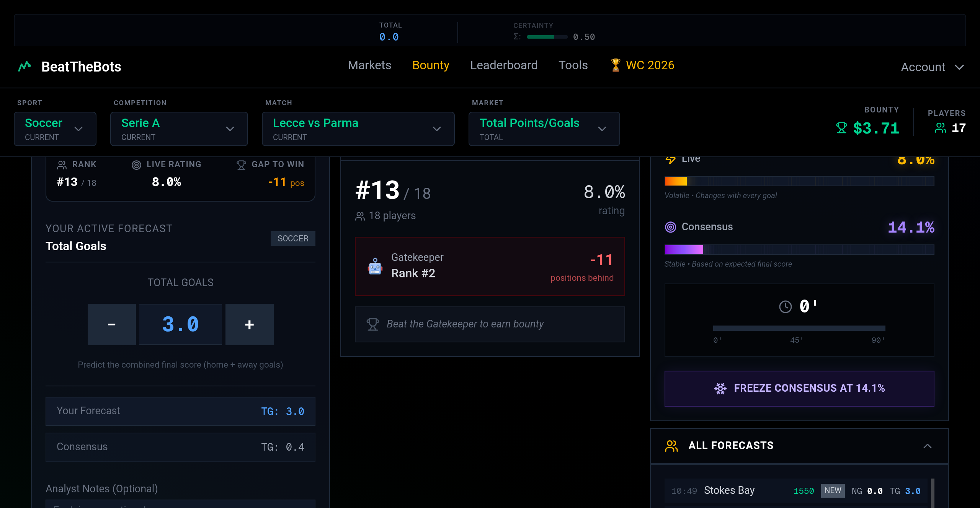Click the All Forecasts people icon
Viewport: 980px width, 508px height.
click(671, 445)
